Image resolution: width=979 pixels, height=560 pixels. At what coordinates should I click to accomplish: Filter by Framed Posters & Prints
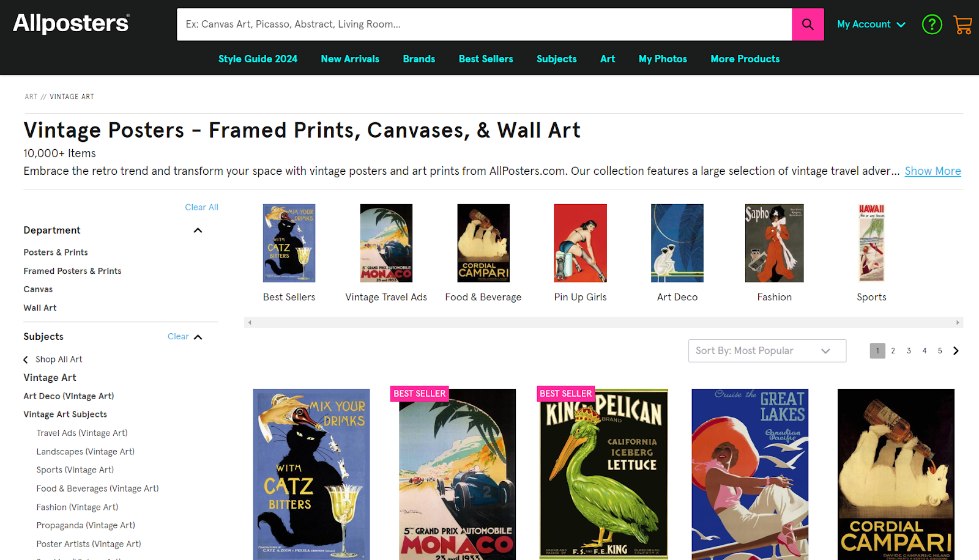(72, 271)
